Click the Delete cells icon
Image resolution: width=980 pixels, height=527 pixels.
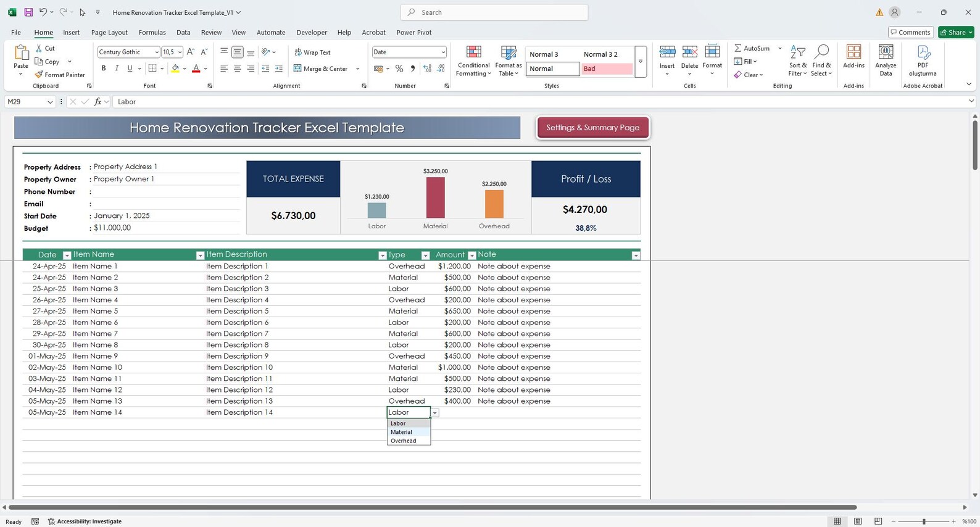click(689, 53)
